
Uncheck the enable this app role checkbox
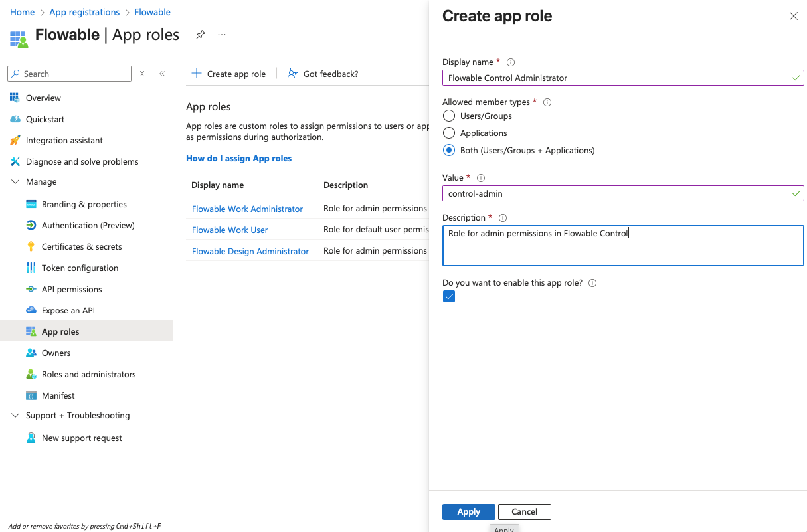(449, 297)
